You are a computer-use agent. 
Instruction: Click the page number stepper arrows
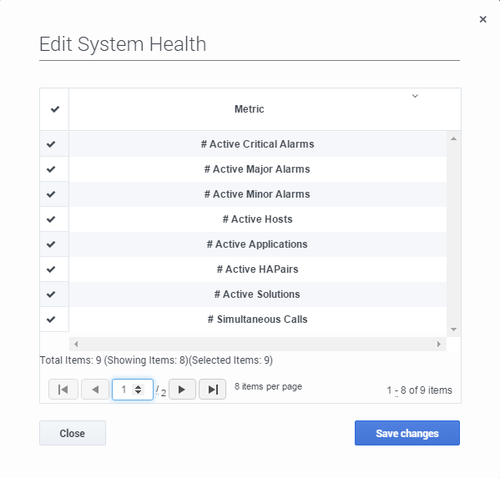(x=138, y=389)
